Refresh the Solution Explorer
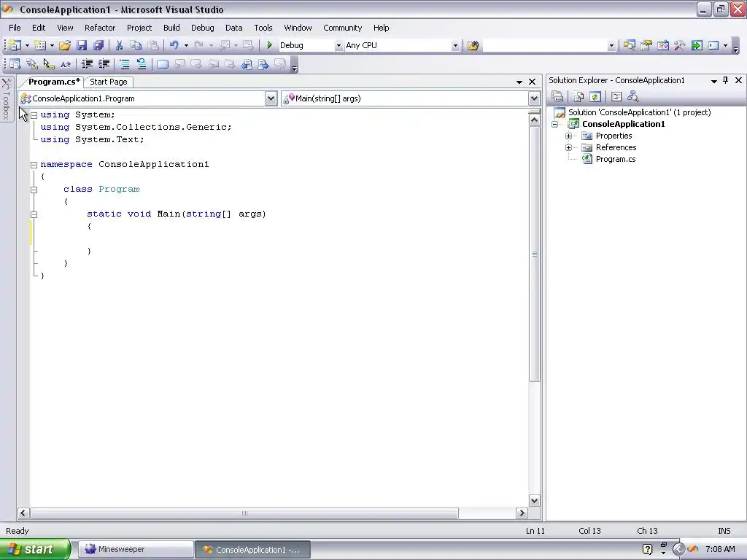Image resolution: width=747 pixels, height=560 pixels. [x=595, y=97]
